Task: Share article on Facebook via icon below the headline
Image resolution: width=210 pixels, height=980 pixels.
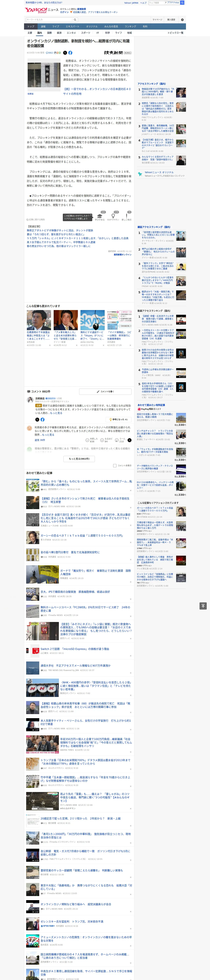Action: [70, 53]
